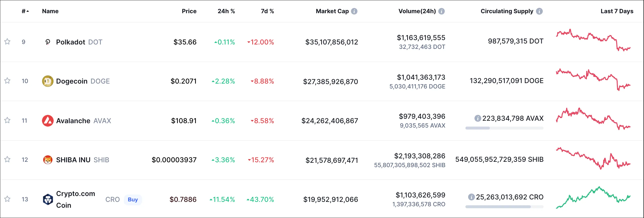Open the Volume(24h) info tooltip icon
The image size is (644, 218).
pos(442,11)
